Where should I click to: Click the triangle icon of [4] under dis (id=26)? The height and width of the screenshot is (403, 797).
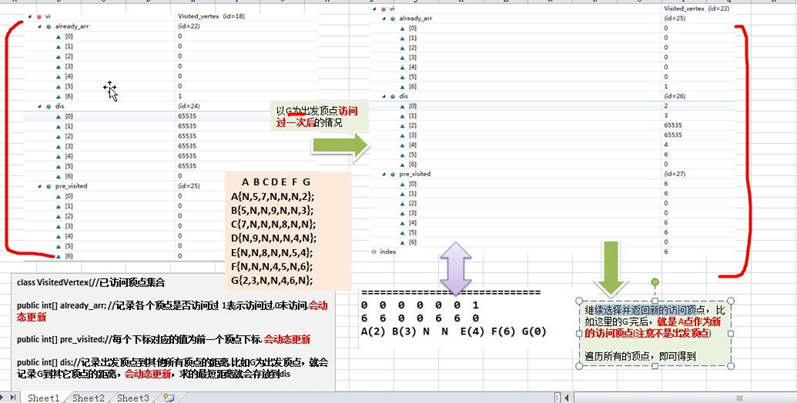pos(403,145)
